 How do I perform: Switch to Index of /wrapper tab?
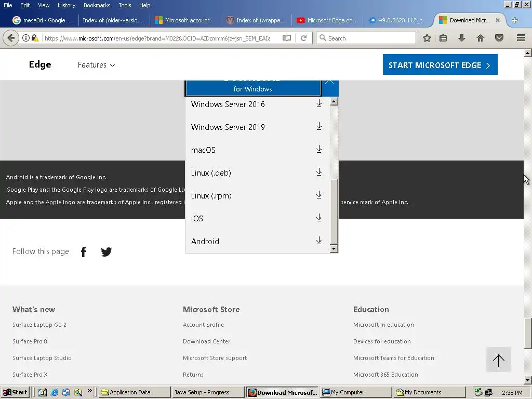(257, 20)
